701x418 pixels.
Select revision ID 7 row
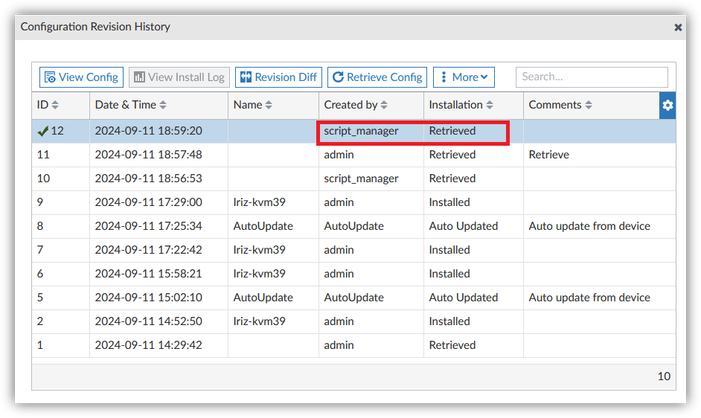(x=353, y=250)
